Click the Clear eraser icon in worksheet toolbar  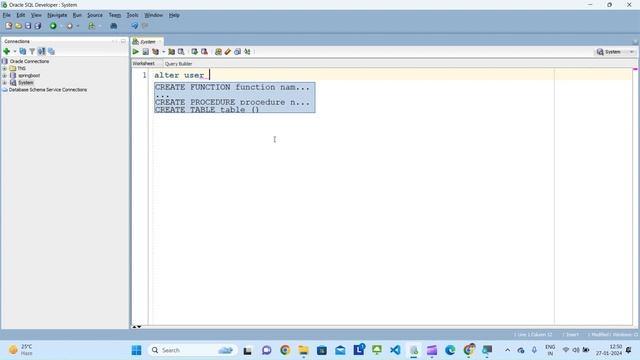coord(228,52)
